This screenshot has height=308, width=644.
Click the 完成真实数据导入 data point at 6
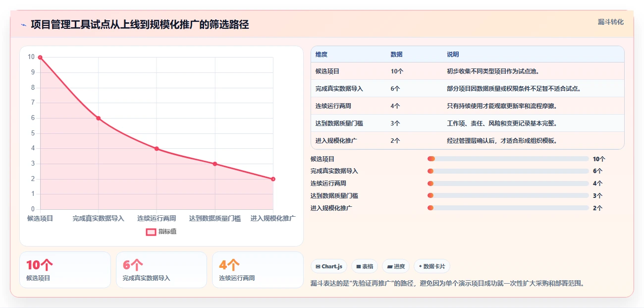click(x=99, y=118)
